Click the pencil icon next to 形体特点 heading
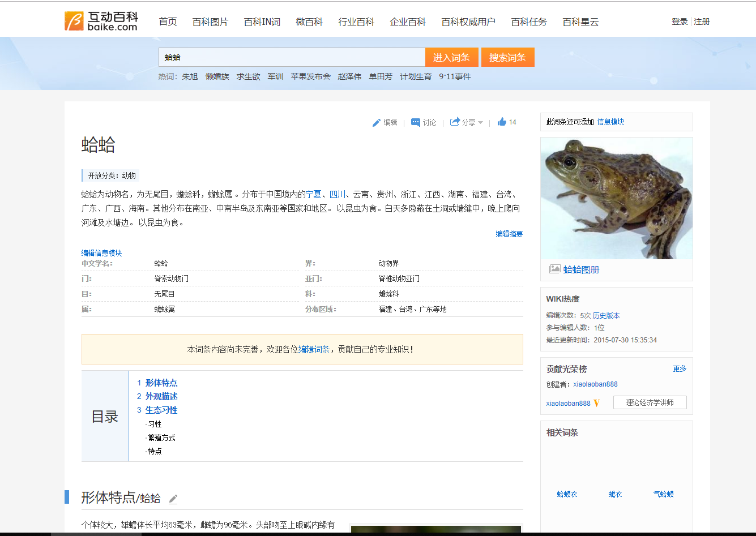 click(173, 499)
